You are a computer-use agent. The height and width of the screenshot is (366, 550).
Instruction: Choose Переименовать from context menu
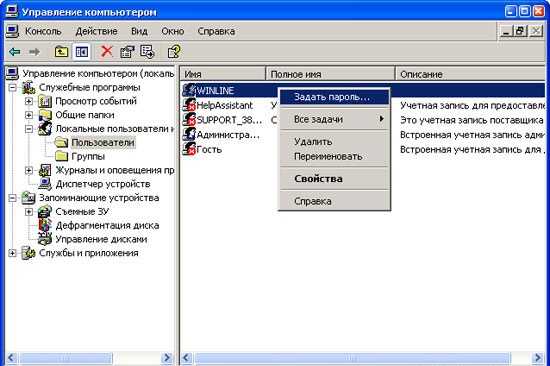pos(334,157)
